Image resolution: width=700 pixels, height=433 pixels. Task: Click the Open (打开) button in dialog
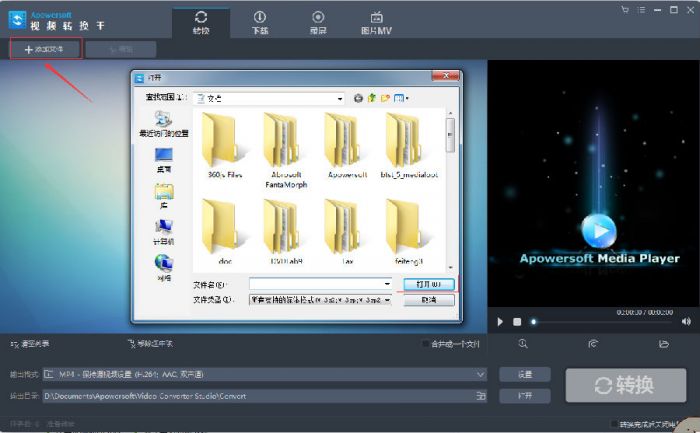[429, 284]
